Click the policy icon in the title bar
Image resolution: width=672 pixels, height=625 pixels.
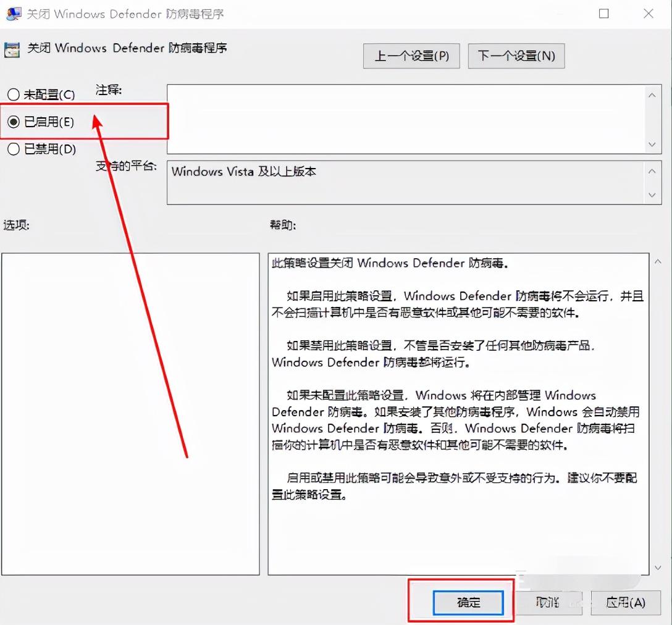pos(14,14)
